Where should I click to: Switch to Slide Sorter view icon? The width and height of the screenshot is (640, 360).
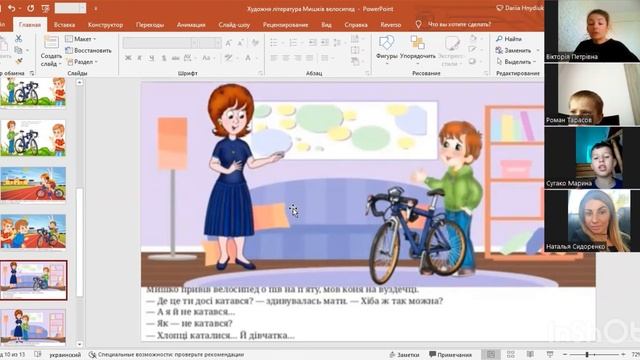pos(511,354)
